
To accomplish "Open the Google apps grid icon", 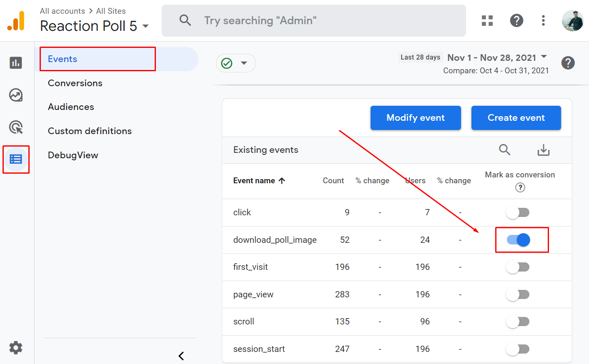I will click(487, 20).
